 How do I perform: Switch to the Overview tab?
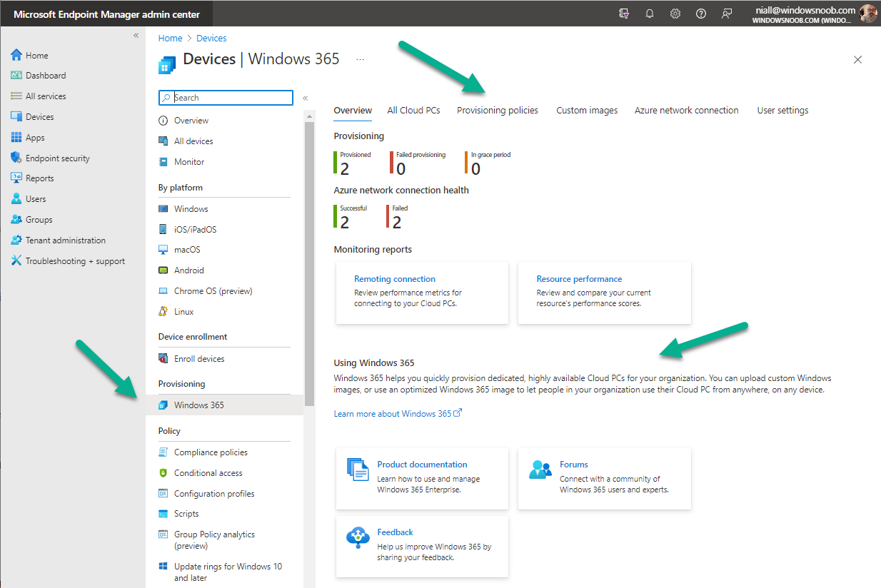click(353, 111)
